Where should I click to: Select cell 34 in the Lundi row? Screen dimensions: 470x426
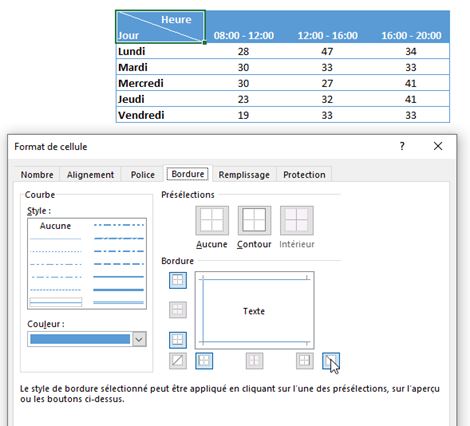[411, 51]
